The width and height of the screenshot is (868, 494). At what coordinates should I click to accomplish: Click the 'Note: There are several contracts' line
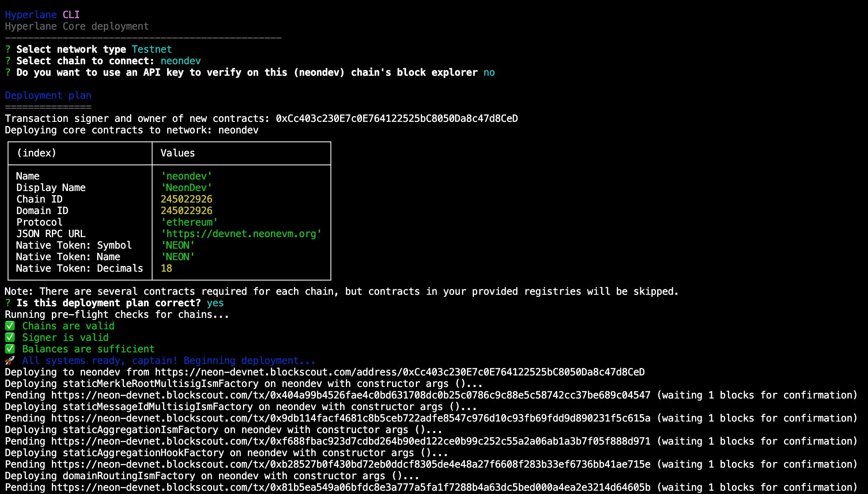(341, 291)
